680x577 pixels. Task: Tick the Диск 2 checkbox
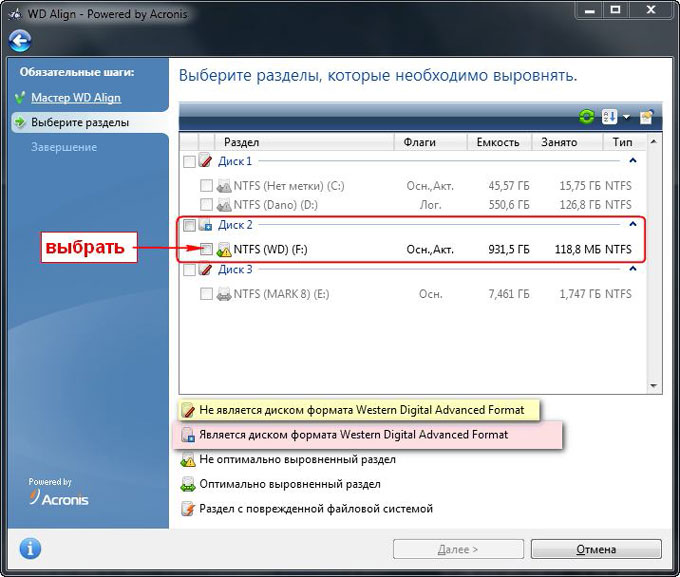pyautogui.click(x=189, y=226)
